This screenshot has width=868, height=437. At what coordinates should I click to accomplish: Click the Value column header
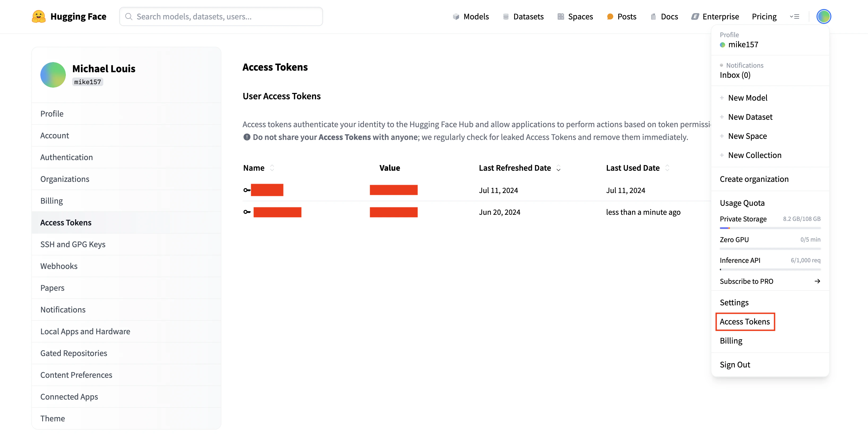[389, 168]
